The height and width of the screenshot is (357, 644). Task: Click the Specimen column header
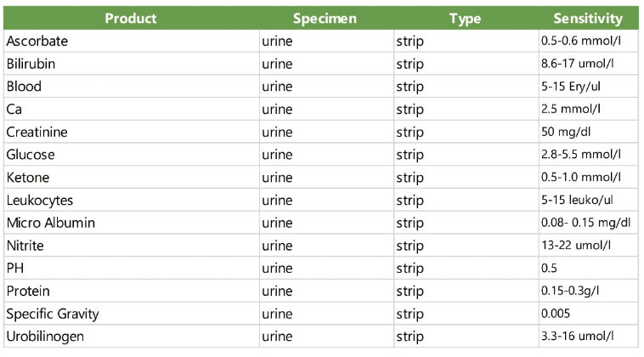326,18
